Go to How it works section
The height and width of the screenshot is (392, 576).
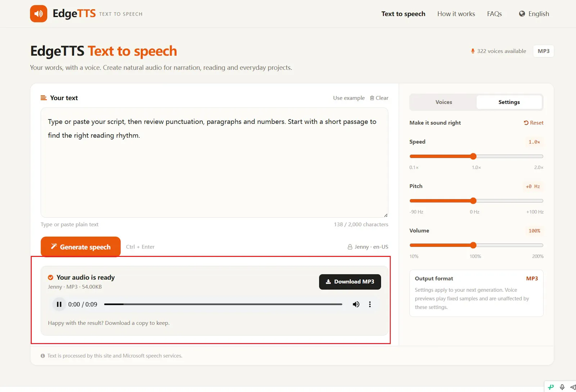[456, 14]
